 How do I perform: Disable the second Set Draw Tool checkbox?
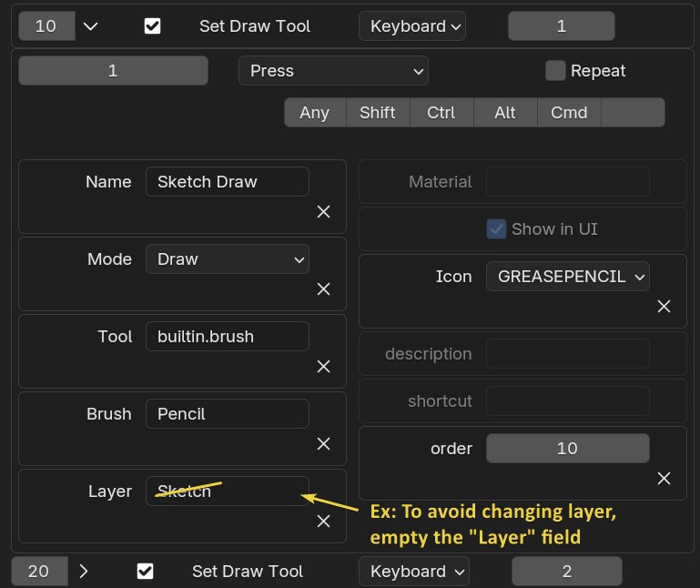(145, 571)
